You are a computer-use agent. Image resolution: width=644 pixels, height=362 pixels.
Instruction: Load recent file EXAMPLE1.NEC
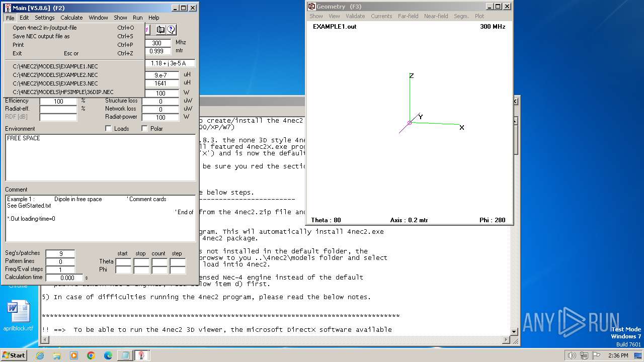click(x=74, y=66)
